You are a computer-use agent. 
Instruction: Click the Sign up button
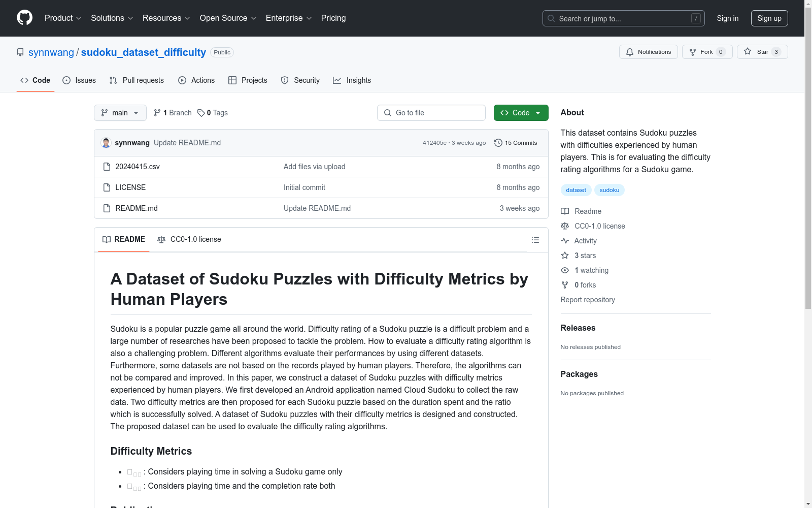pos(769,18)
